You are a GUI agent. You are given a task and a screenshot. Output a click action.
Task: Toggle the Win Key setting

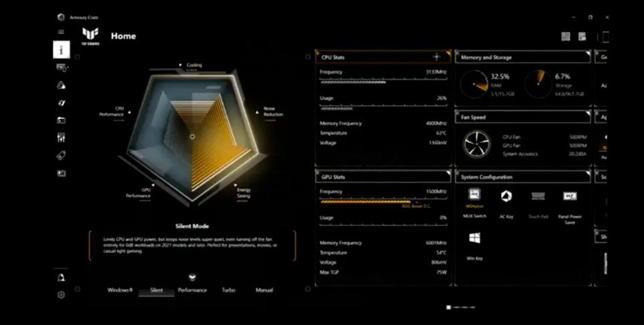(x=475, y=238)
